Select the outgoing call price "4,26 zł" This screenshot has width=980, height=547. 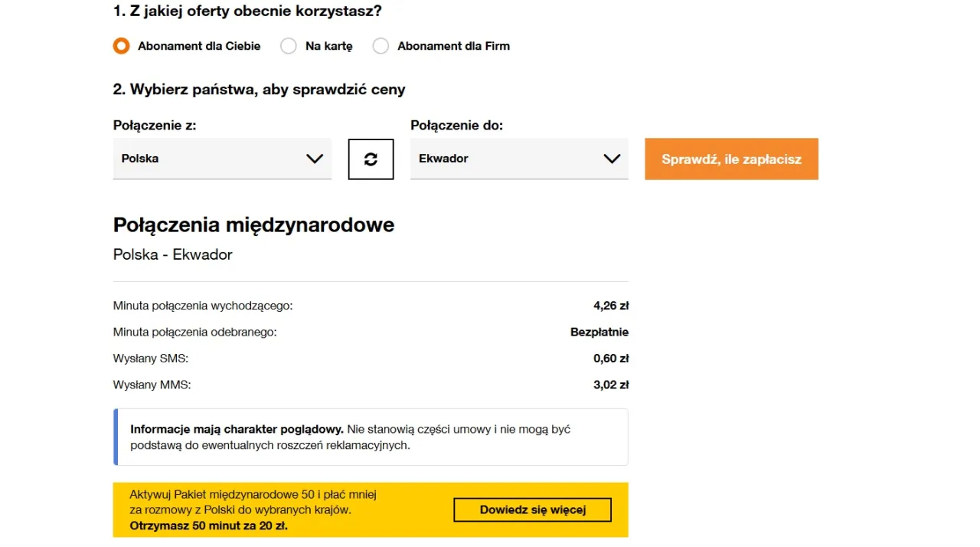pyautogui.click(x=610, y=305)
